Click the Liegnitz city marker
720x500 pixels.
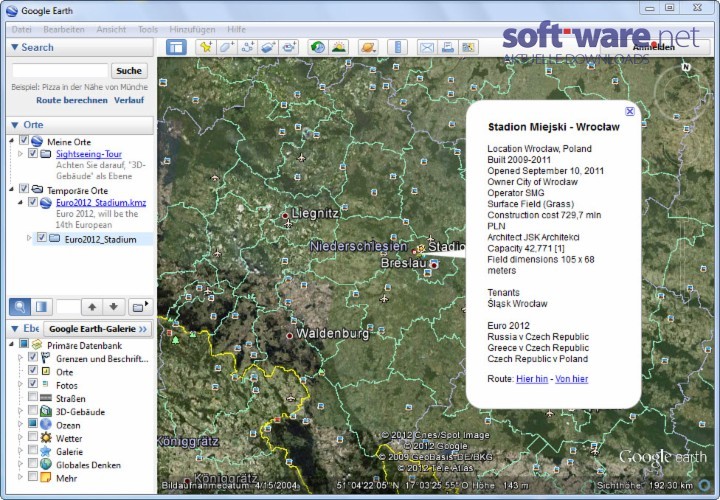(285, 215)
